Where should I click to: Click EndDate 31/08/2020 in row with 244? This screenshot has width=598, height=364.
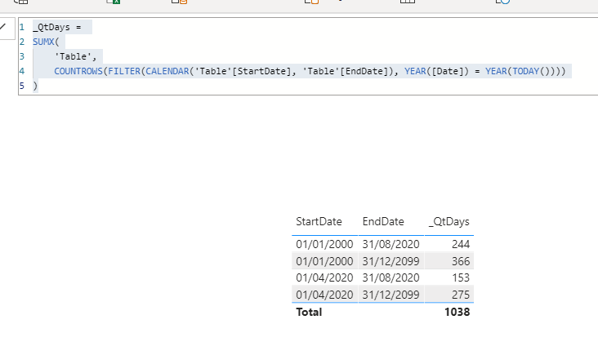391,244
